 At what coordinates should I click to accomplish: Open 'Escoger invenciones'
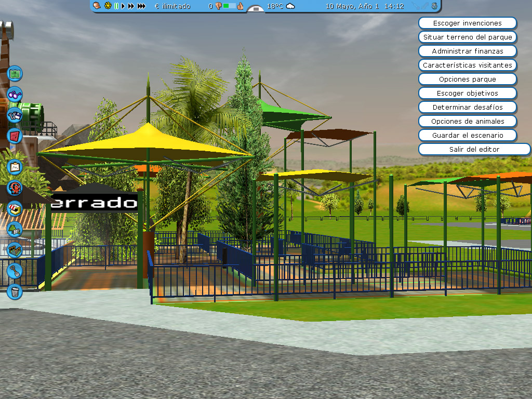coord(468,23)
